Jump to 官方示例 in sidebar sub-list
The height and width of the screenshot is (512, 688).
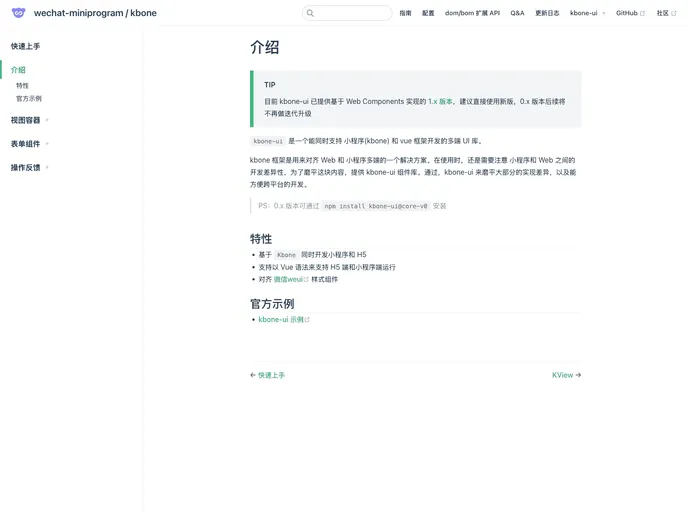pos(29,98)
